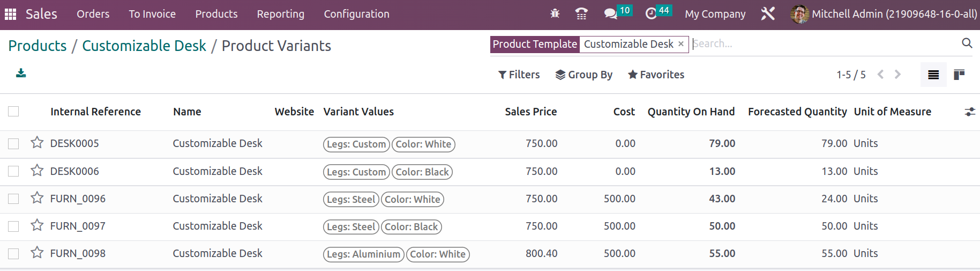
Task: Open the Reporting menu
Action: [281, 14]
